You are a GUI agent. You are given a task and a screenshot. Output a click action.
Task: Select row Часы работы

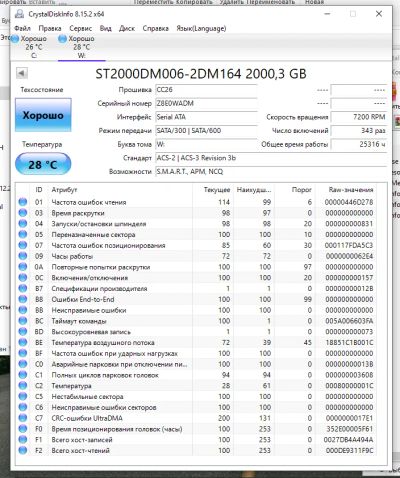(x=197, y=256)
